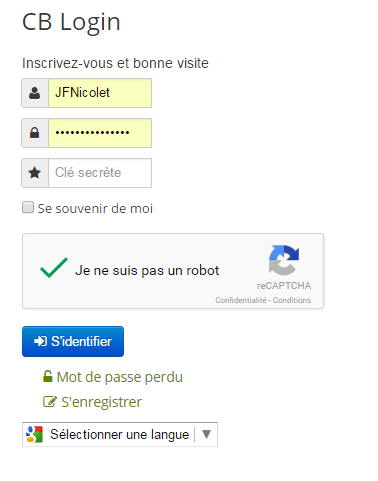The width and height of the screenshot is (378, 481).
Task: Click the user silhouette icon beside username
Action: coord(35,93)
